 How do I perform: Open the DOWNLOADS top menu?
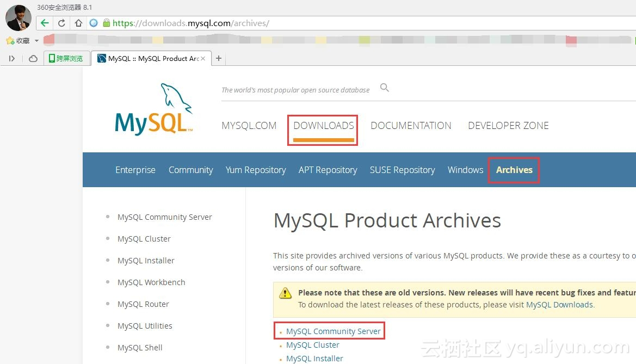[x=324, y=126]
